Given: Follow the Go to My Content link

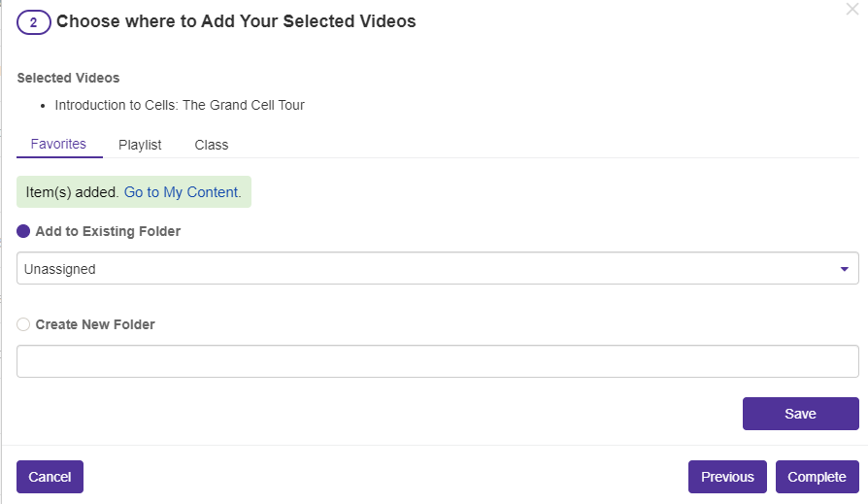Looking at the screenshot, I should point(183,192).
